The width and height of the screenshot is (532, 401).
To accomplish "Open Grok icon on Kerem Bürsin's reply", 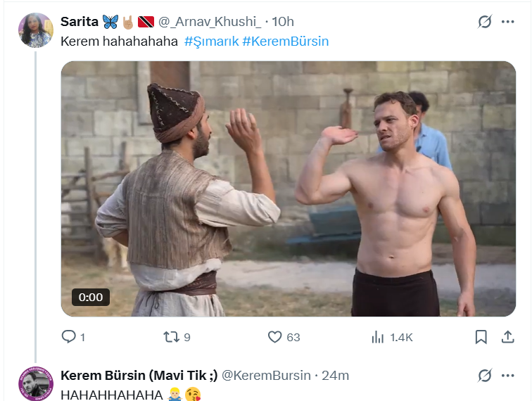I will (x=485, y=375).
